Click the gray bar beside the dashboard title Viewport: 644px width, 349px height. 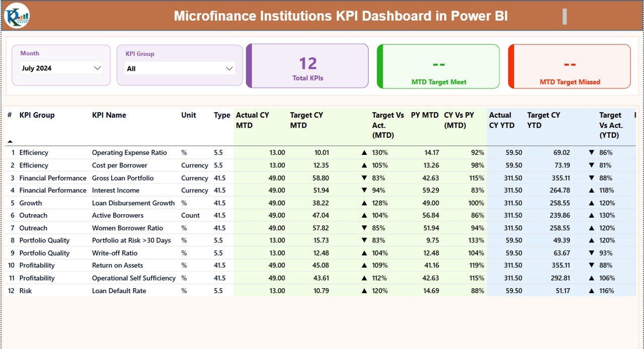(565, 16)
